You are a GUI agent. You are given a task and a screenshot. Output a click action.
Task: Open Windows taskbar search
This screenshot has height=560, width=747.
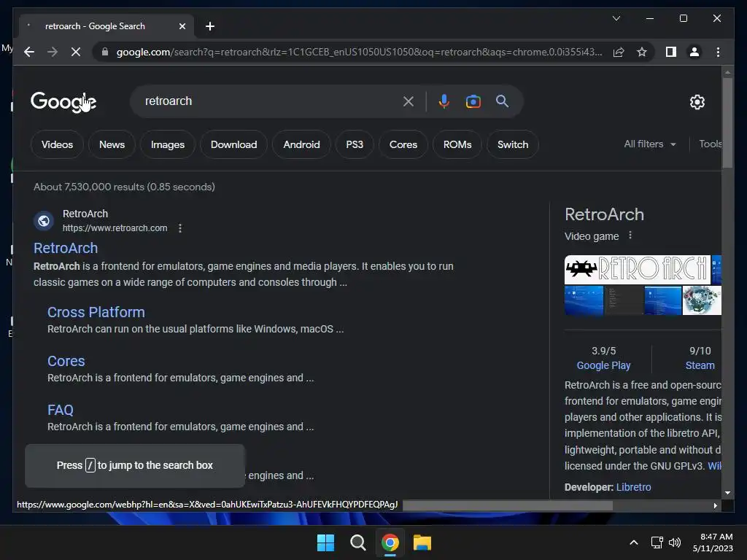357,542
